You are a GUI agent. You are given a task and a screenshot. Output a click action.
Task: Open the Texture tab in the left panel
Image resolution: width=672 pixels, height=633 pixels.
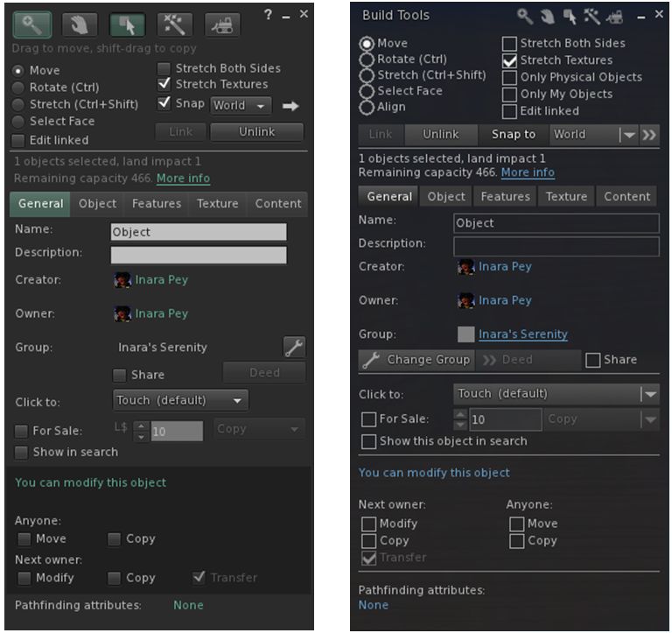click(217, 204)
